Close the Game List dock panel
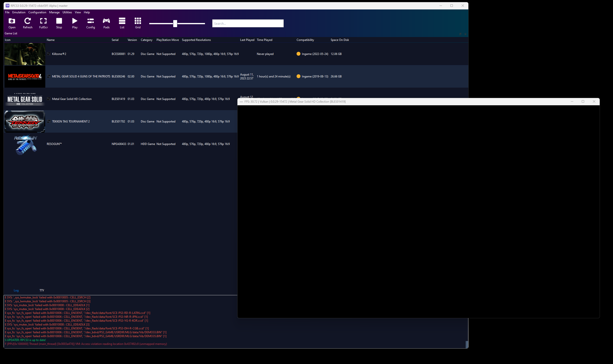This screenshot has height=364, width=613. tap(465, 34)
